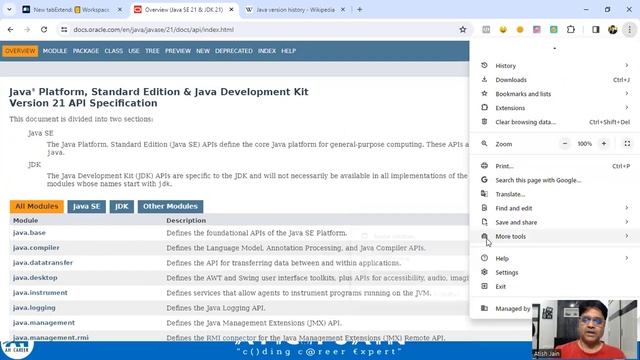Choose Clear browsing data menu item
Screen dimensions: 640x360
[x=555, y=122]
